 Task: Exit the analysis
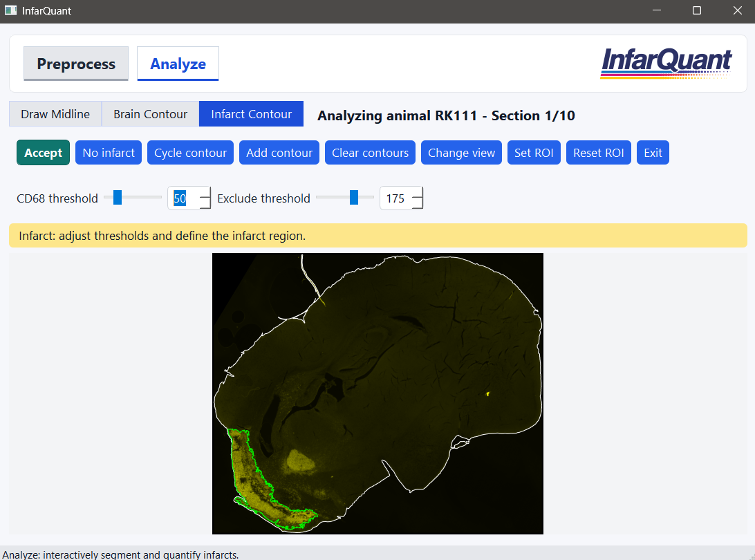point(653,152)
